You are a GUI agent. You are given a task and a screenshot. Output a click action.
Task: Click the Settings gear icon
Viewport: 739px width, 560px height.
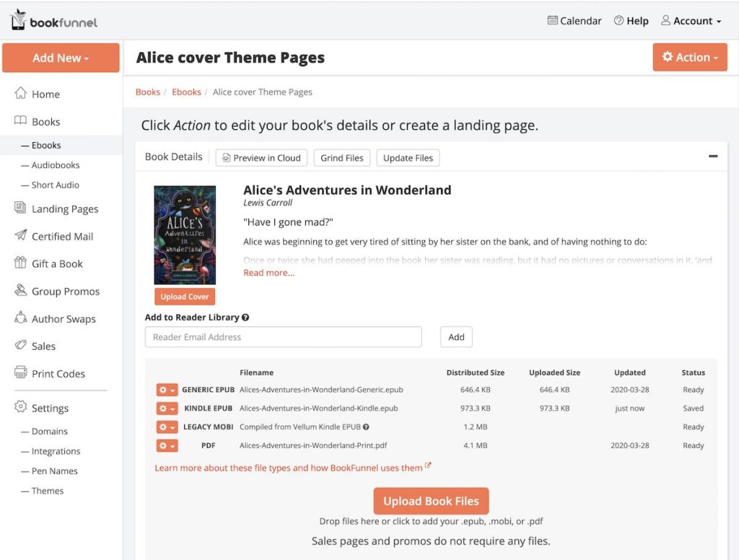pos(20,406)
